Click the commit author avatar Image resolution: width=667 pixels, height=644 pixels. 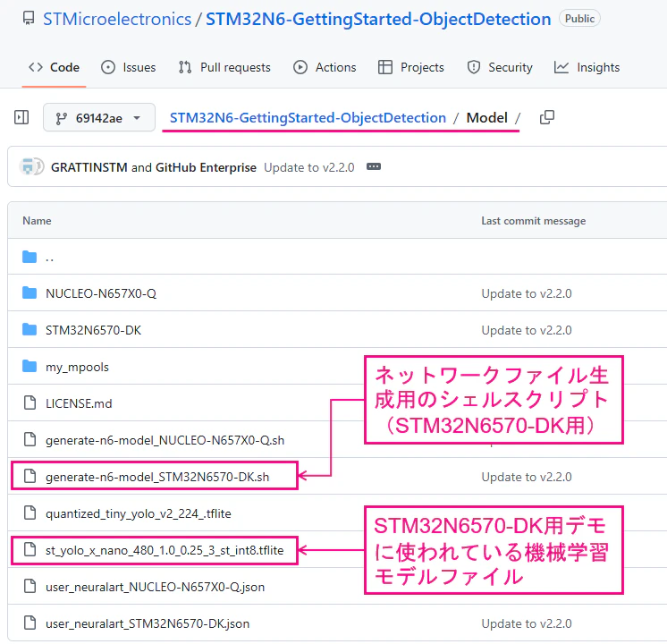(x=31, y=166)
